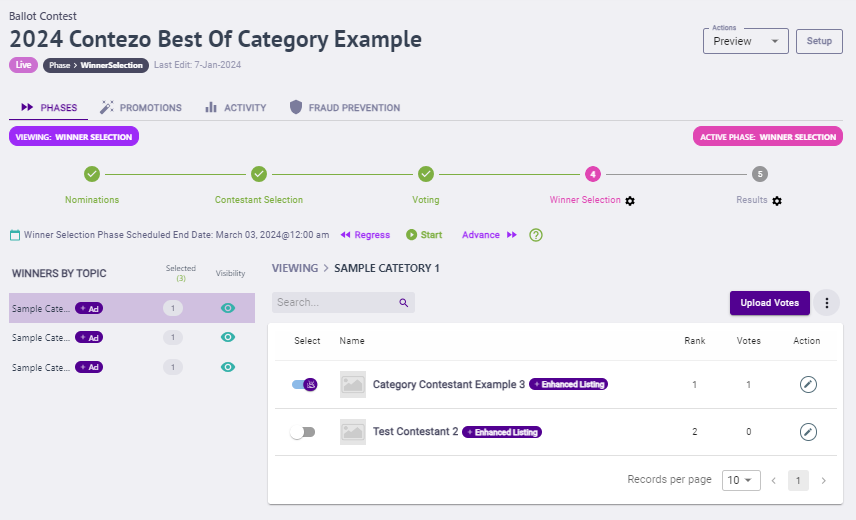The width and height of the screenshot is (856, 520).
Task: Select the step 4 Winner Selection circle
Action: (593, 174)
